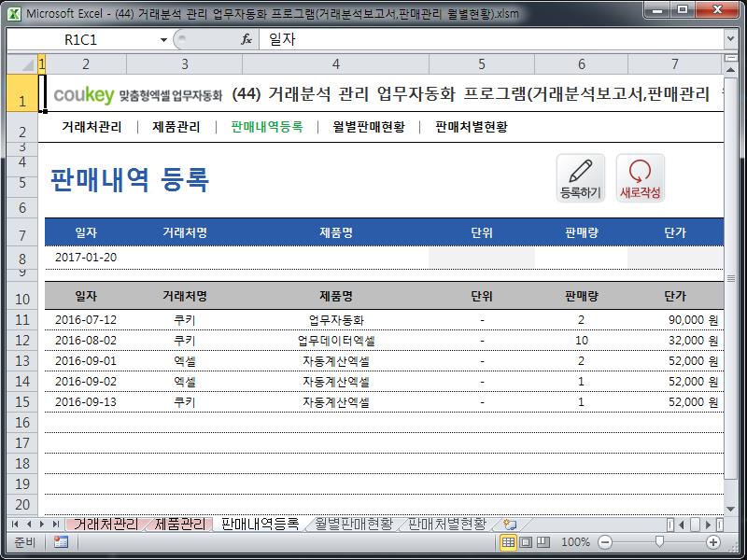
Task: Switch to Page Layout view icon
Action: 526,542
